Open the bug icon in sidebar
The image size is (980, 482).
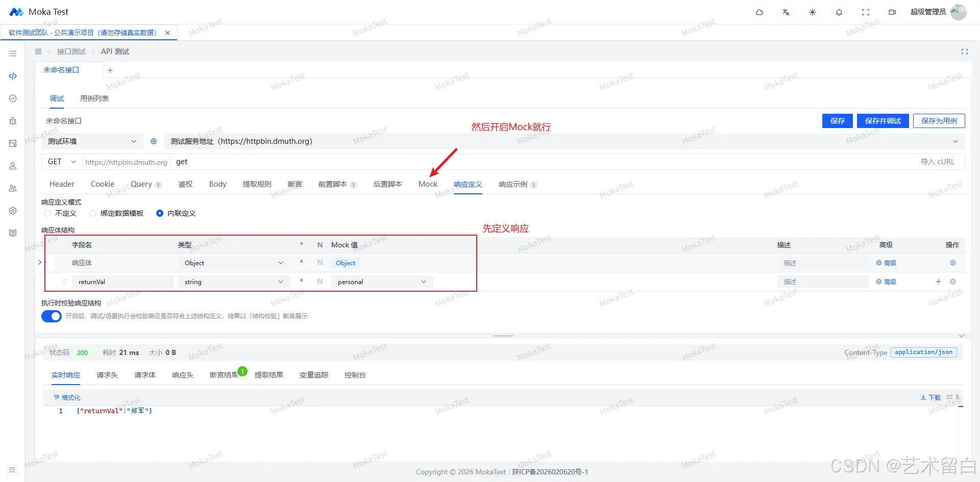click(x=13, y=121)
